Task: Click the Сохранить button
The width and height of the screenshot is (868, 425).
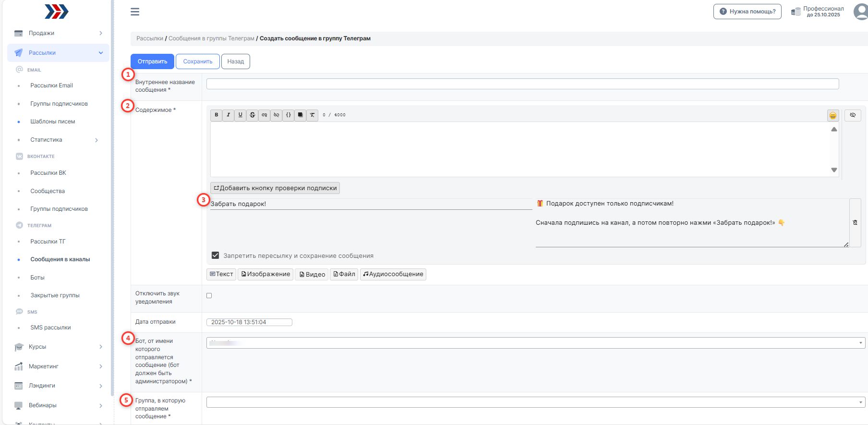Action: tap(197, 61)
